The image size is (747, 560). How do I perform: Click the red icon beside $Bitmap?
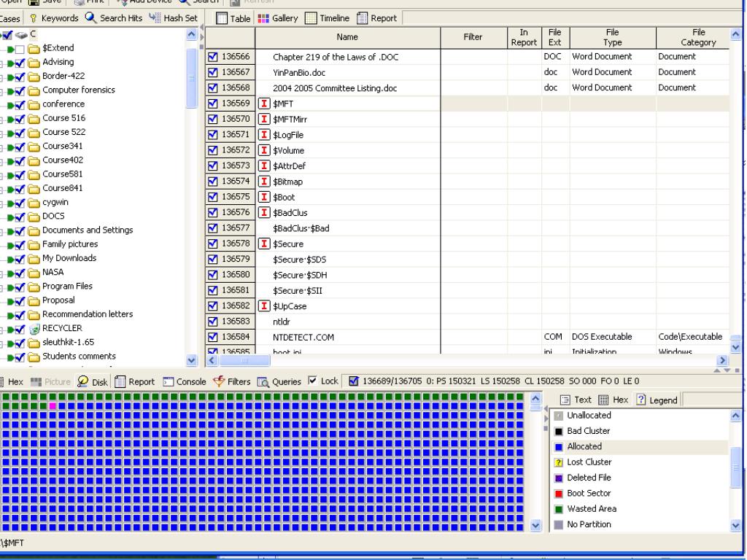pyautogui.click(x=264, y=182)
